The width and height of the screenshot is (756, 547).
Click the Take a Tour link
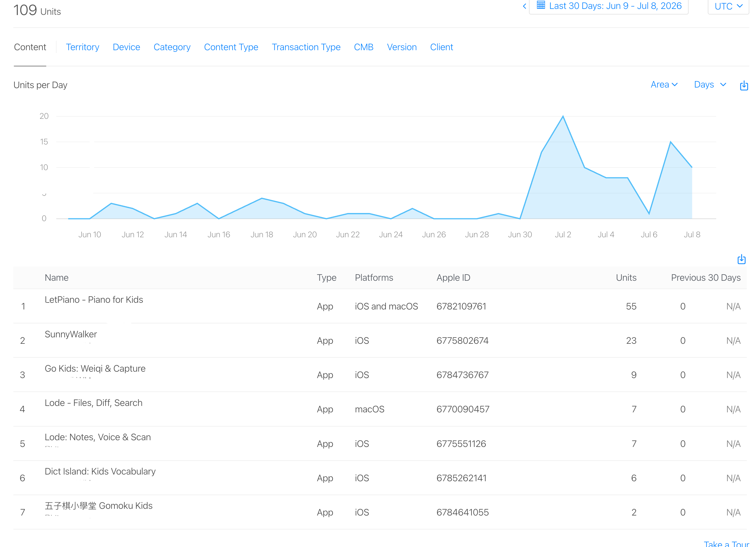pyautogui.click(x=727, y=544)
